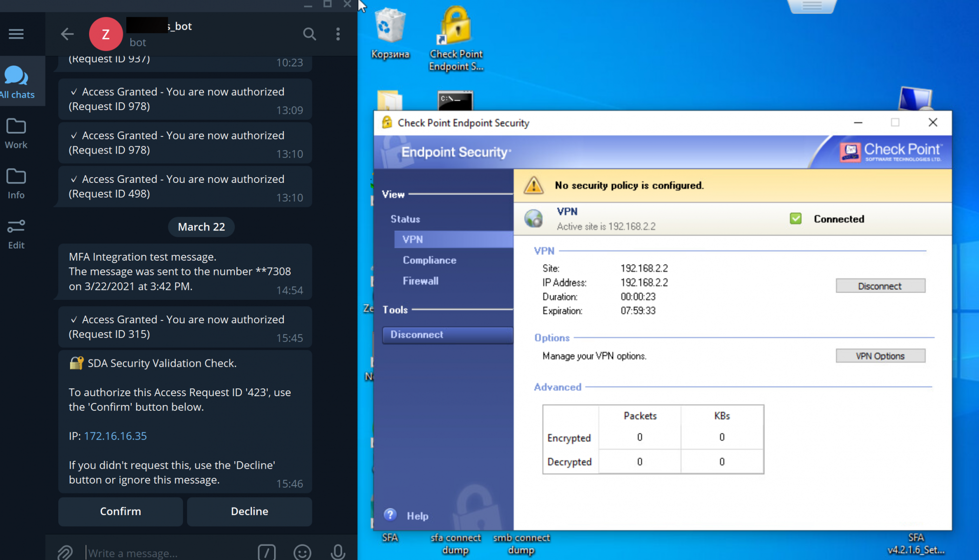The width and height of the screenshot is (979, 560).
Task: Open the Help question mark icon
Action: [390, 515]
